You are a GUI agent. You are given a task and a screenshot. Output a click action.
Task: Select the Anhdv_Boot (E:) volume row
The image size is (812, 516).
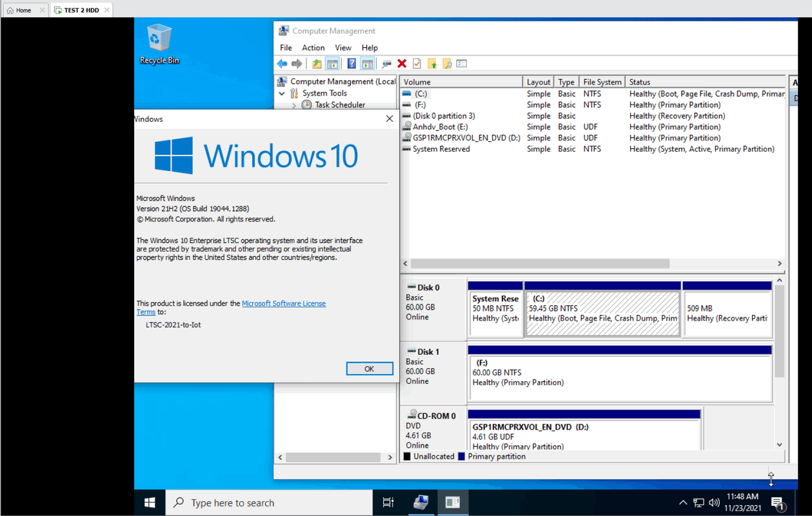(593, 127)
